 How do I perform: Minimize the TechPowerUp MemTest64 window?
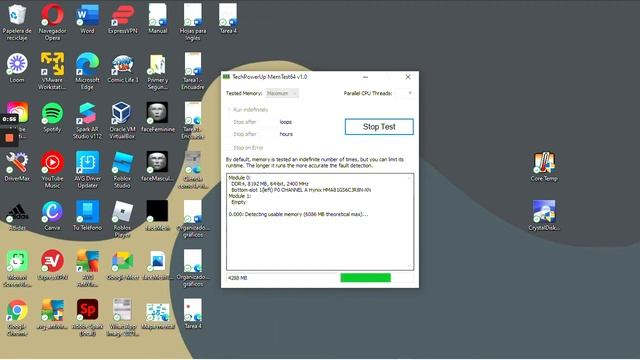(x=365, y=77)
